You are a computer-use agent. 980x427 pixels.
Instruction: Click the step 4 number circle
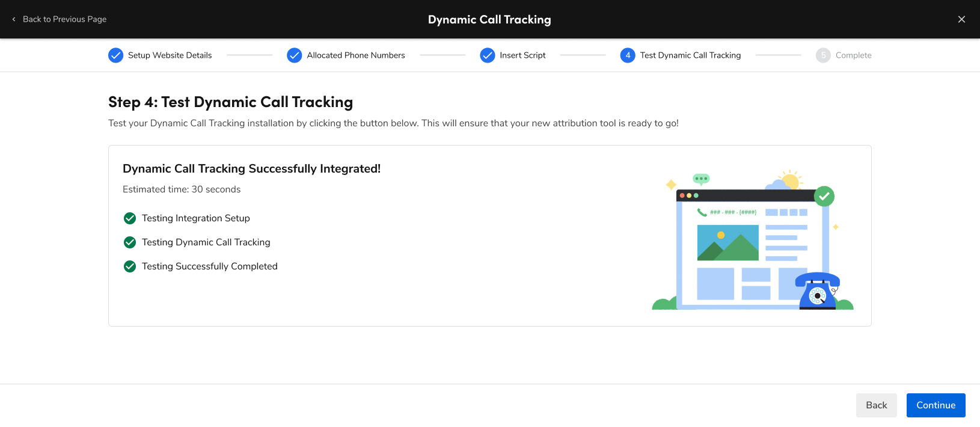[x=628, y=55]
